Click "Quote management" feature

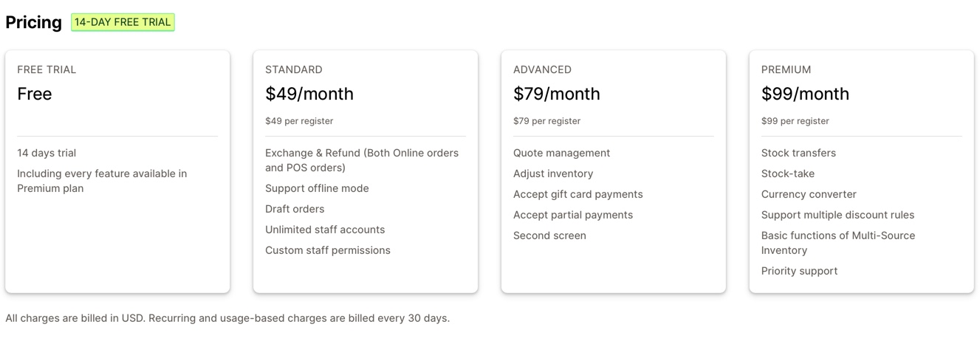(561, 153)
